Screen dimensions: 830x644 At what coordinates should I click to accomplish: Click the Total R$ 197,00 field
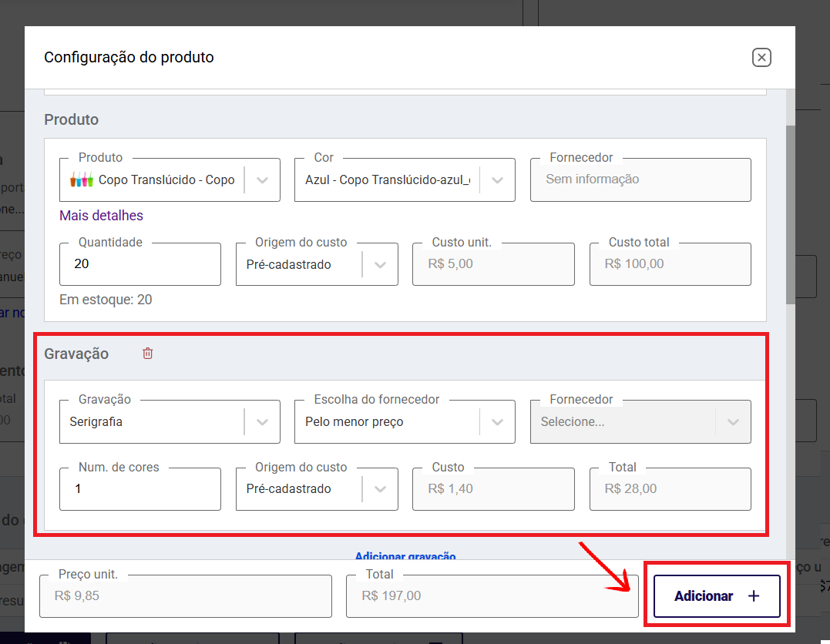(492, 595)
